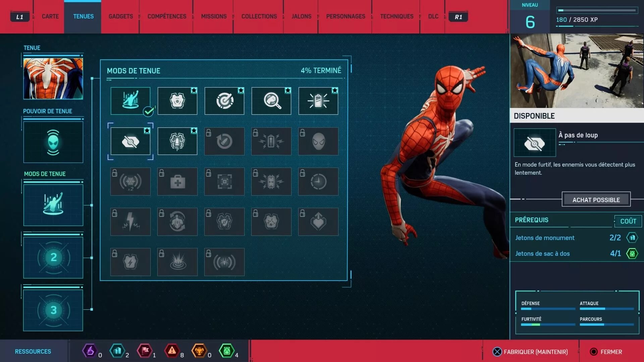Select the locked clock timer mod

(x=318, y=182)
